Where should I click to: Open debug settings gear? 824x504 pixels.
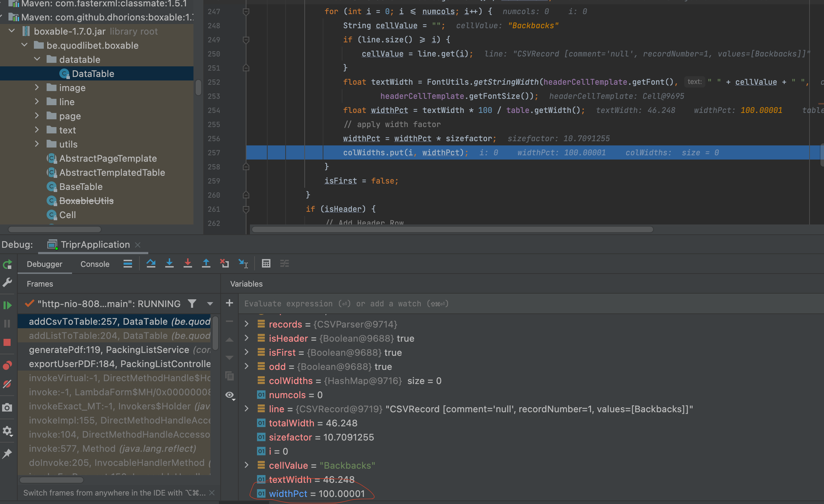(x=7, y=431)
